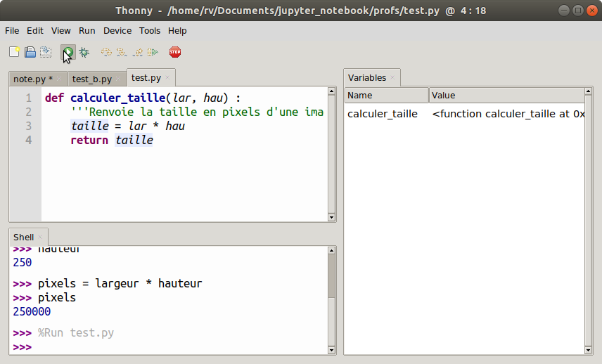This screenshot has width=602, height=364.
Task: Close the Variables panel tab
Action: pos(392,77)
